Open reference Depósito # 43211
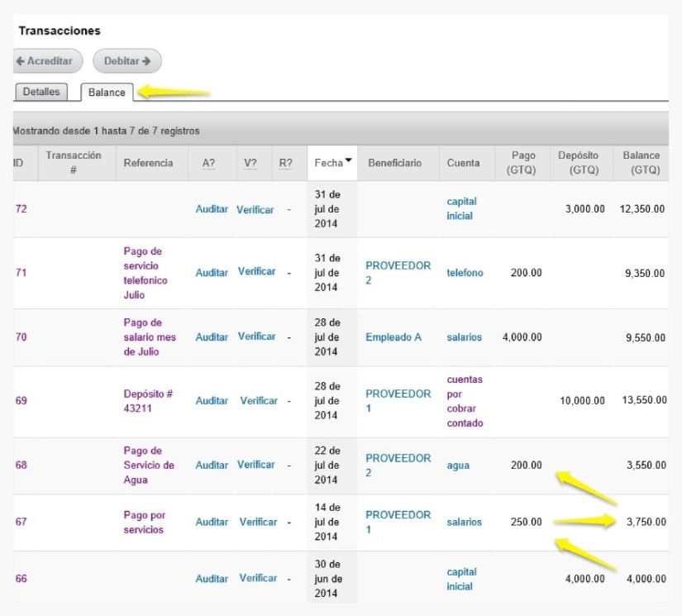 (148, 401)
